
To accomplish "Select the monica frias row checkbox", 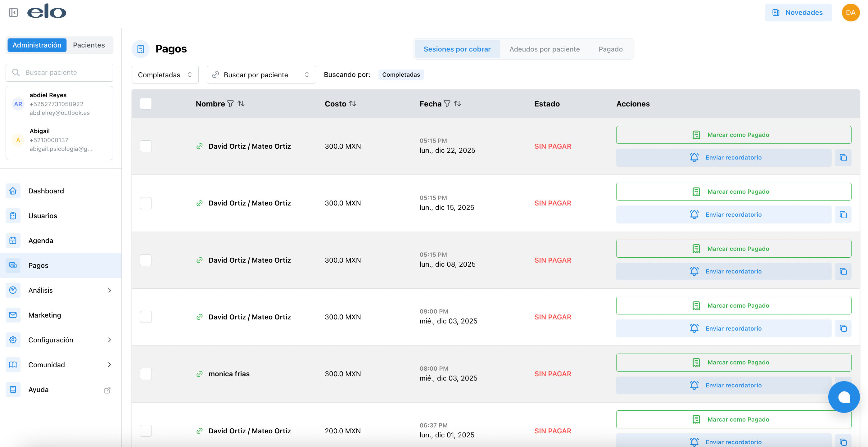I will point(146,374).
